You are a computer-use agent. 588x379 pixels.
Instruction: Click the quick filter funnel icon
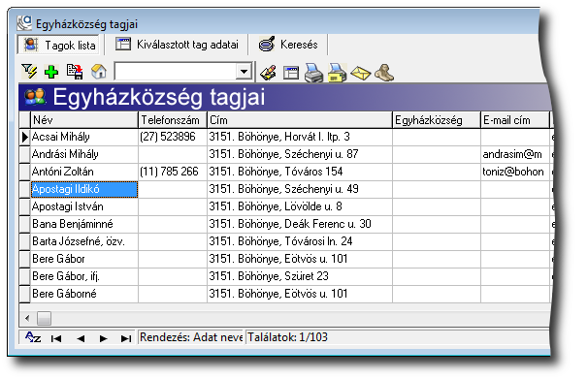coord(29,71)
